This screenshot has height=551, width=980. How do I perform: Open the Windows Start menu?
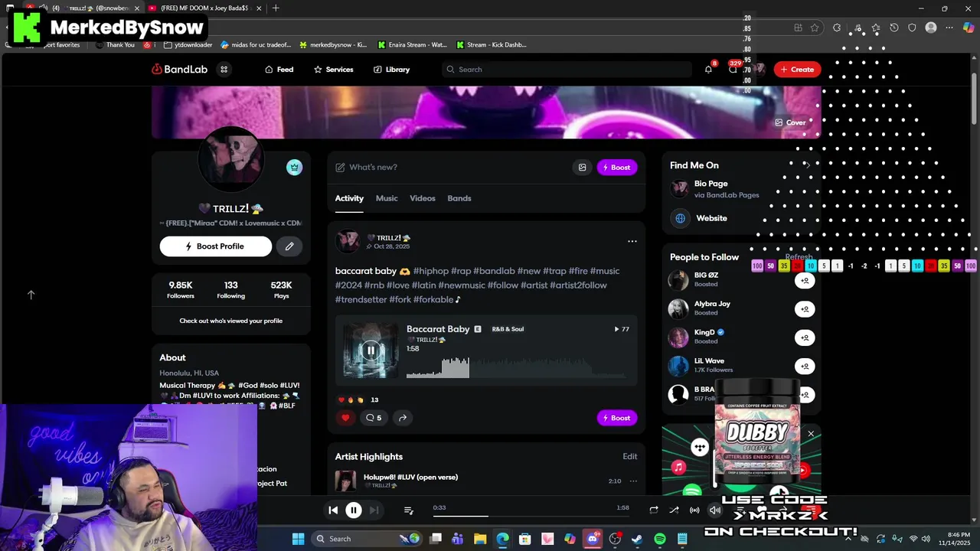(298, 539)
